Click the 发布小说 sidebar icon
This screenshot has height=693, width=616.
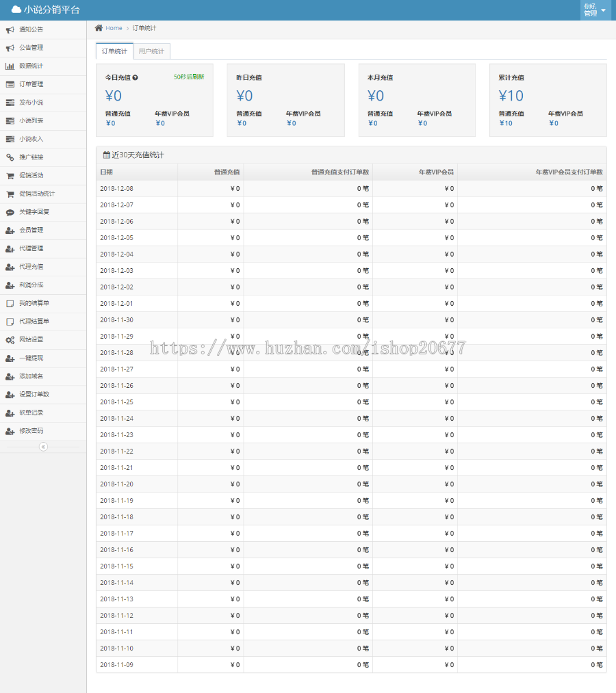[10, 103]
